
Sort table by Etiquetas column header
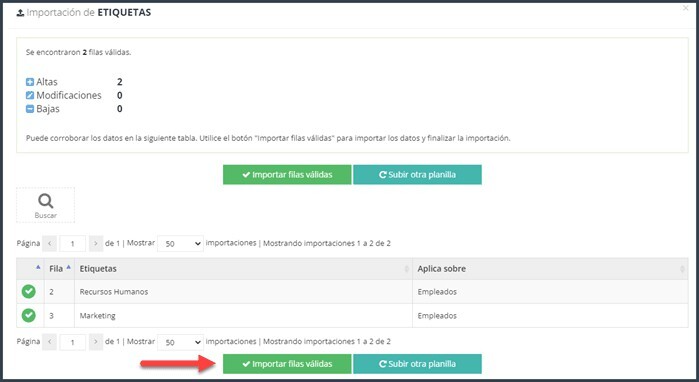coord(243,269)
